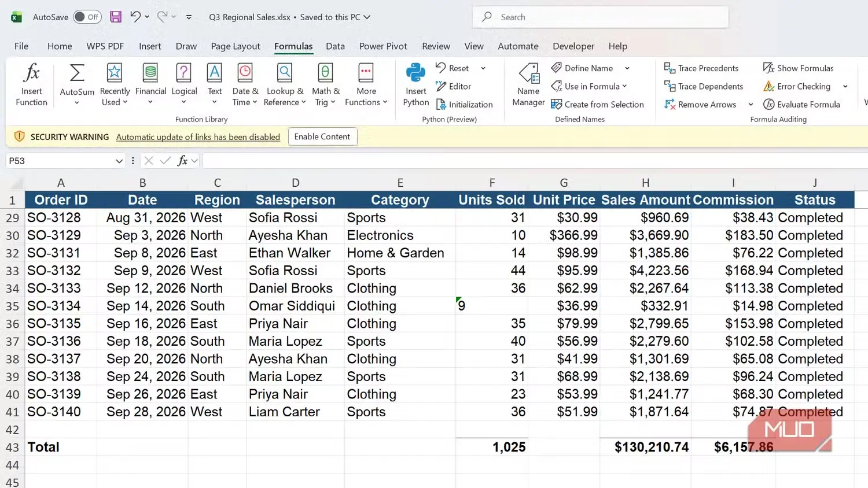Click Create from Selection
This screenshot has height=488, width=868.
pyautogui.click(x=597, y=104)
